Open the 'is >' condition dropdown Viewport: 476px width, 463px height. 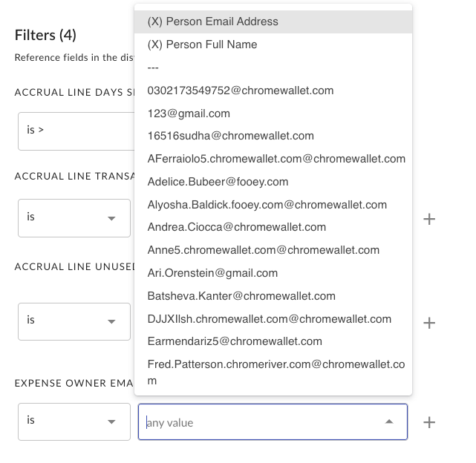pos(74,130)
